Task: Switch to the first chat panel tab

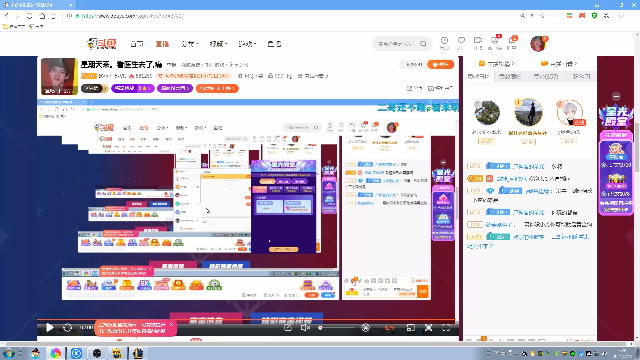Action: point(478,76)
